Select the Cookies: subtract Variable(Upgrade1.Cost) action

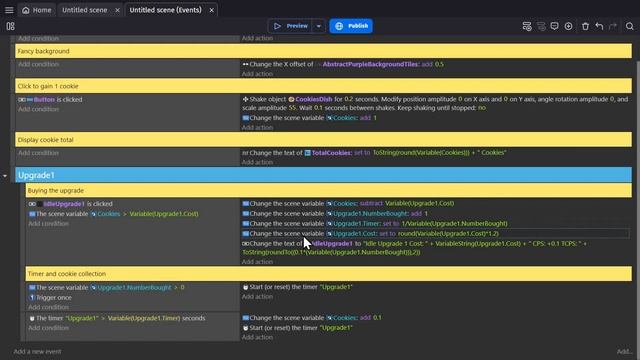click(x=348, y=203)
